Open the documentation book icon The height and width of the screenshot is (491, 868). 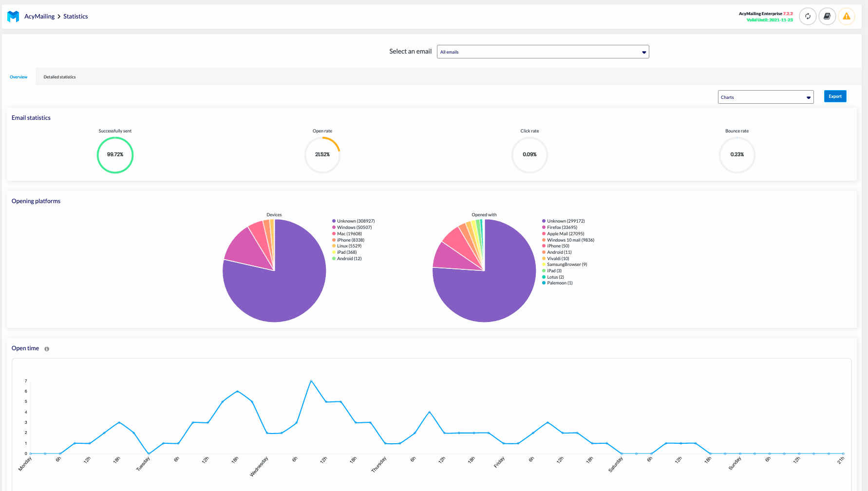[x=827, y=17]
